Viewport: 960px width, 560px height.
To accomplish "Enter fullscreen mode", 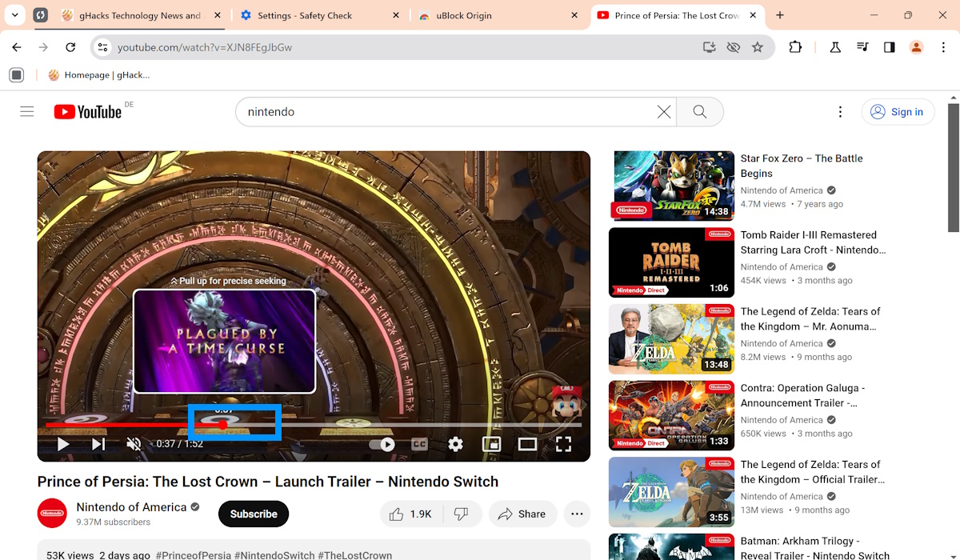I will tap(564, 443).
